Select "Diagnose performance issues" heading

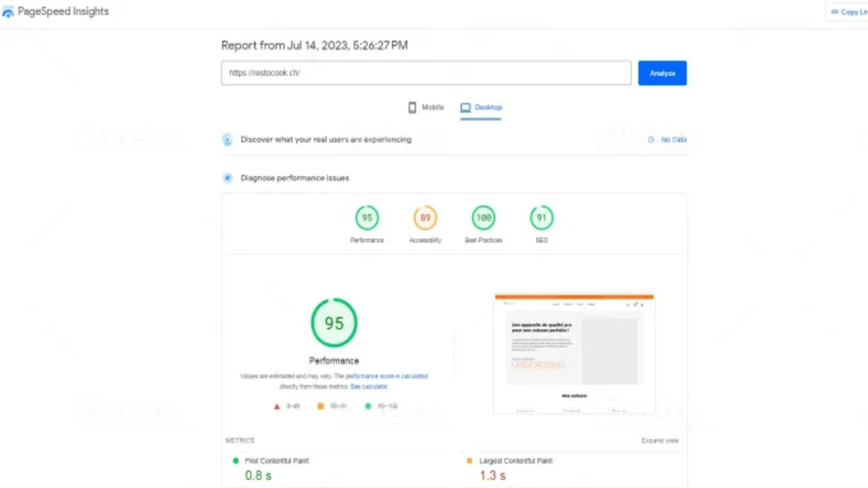pyautogui.click(x=295, y=178)
